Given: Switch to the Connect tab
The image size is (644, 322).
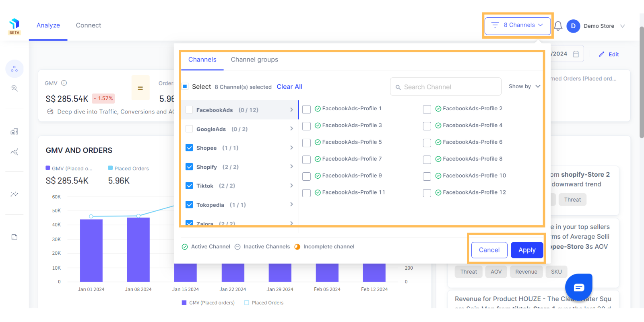Looking at the screenshot, I should (89, 25).
